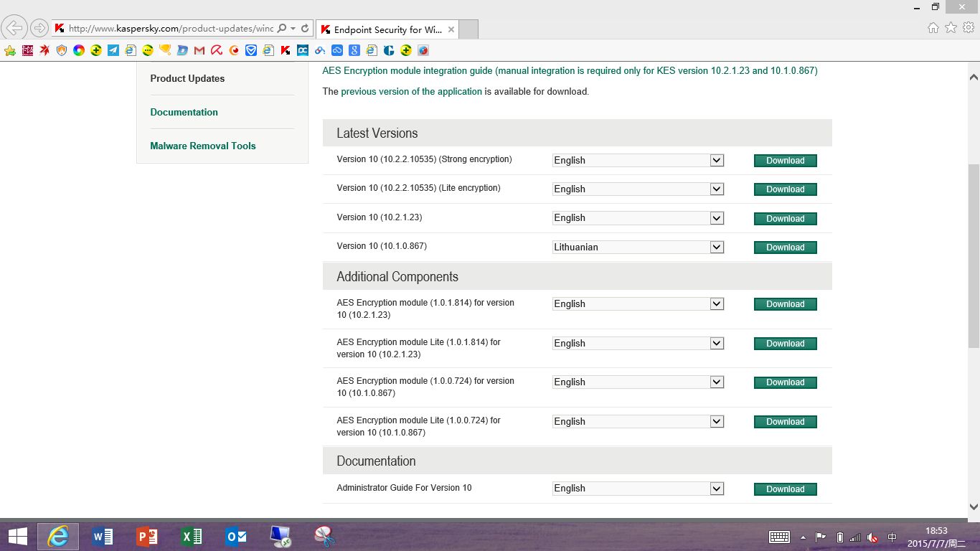The height and width of the screenshot is (551, 980).
Task: Switch to Endpoint Security for Windows tab
Action: (386, 29)
